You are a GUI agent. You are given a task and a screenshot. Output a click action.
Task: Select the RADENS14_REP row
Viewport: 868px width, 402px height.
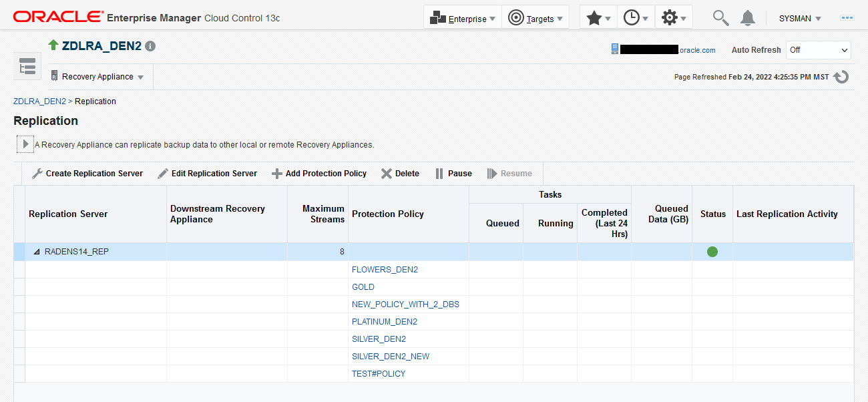coord(433,252)
